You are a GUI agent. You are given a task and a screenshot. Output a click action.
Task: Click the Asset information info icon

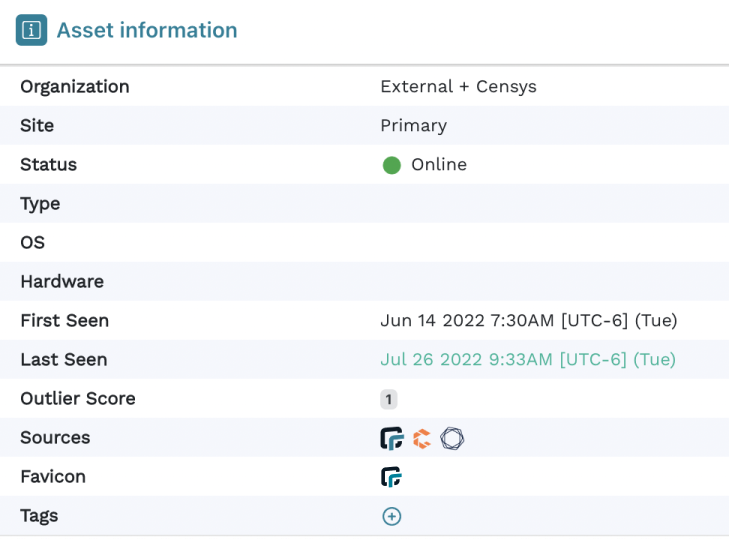pyautogui.click(x=31, y=30)
